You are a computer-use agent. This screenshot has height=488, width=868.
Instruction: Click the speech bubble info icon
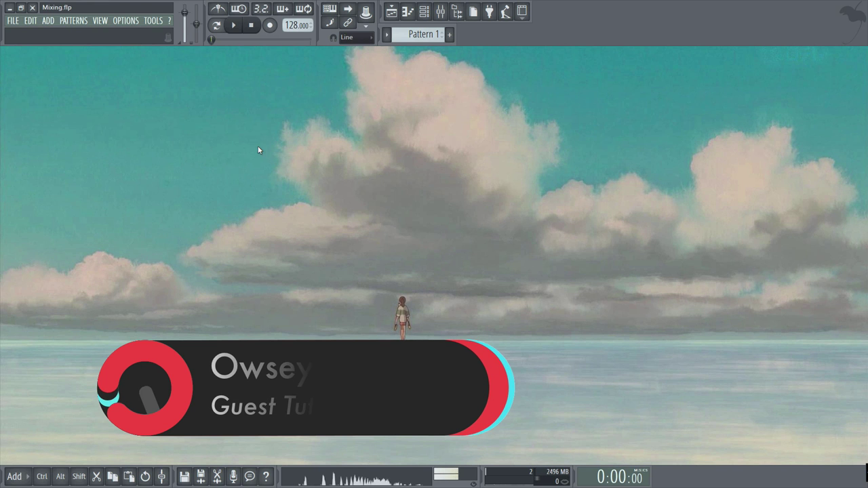tap(250, 476)
